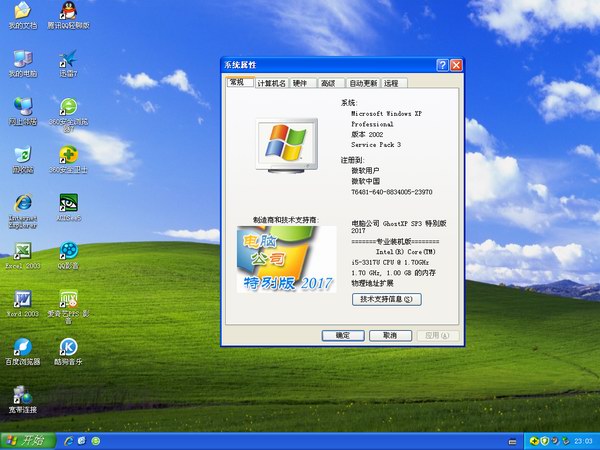This screenshot has width=600, height=450.
Task: Click the '制造商和技术支持商:' label
Action: tap(286, 220)
